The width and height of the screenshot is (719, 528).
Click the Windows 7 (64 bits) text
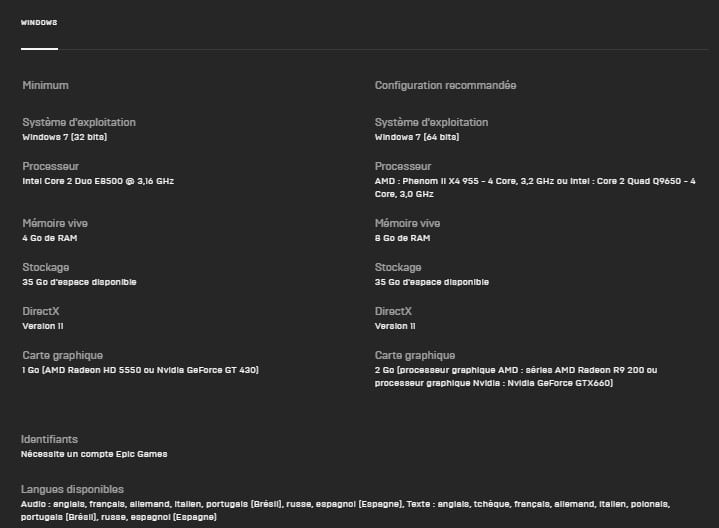[417, 137]
